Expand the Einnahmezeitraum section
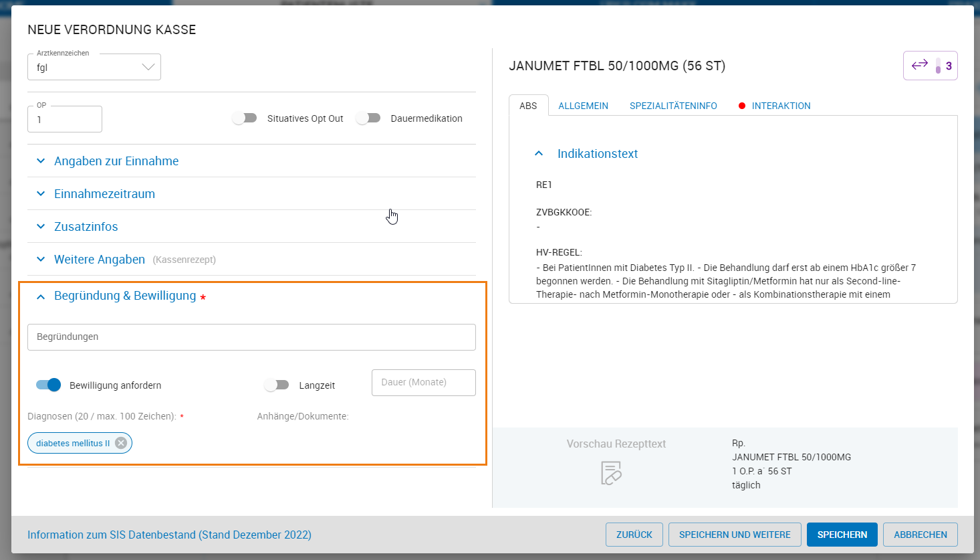This screenshot has width=980, height=560. [251, 194]
